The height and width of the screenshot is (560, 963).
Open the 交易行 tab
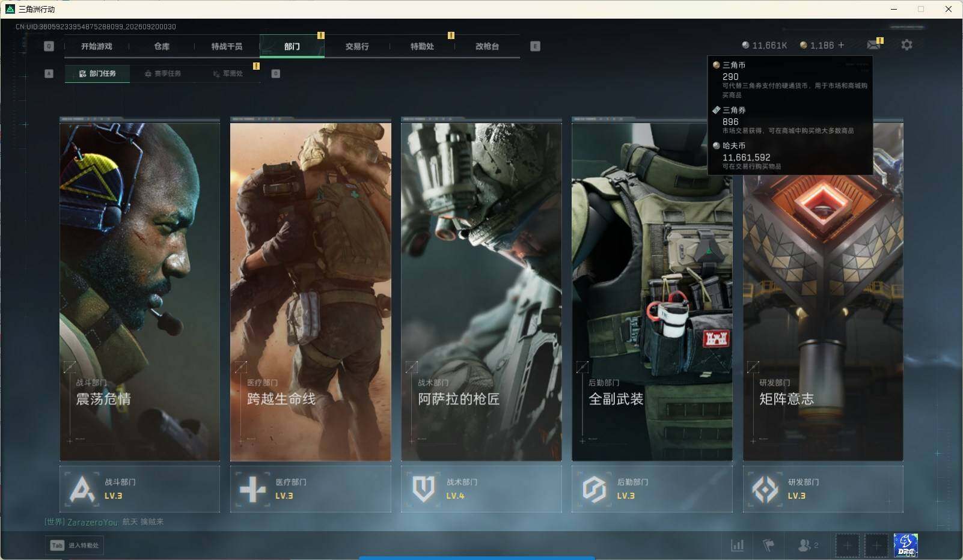click(357, 46)
